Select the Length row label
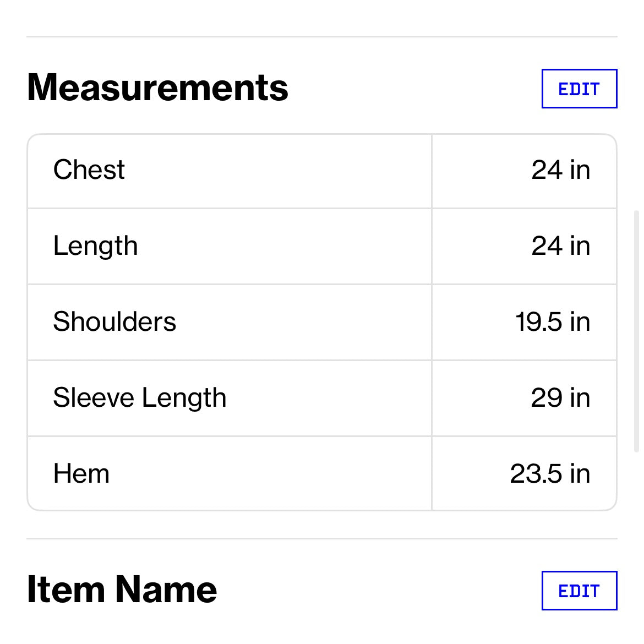The image size is (644, 644). (95, 245)
